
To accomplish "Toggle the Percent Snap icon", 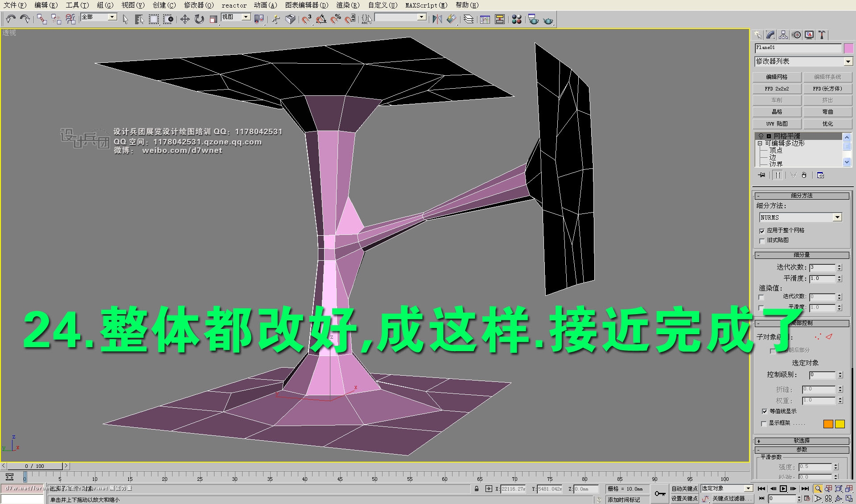I will (x=335, y=19).
